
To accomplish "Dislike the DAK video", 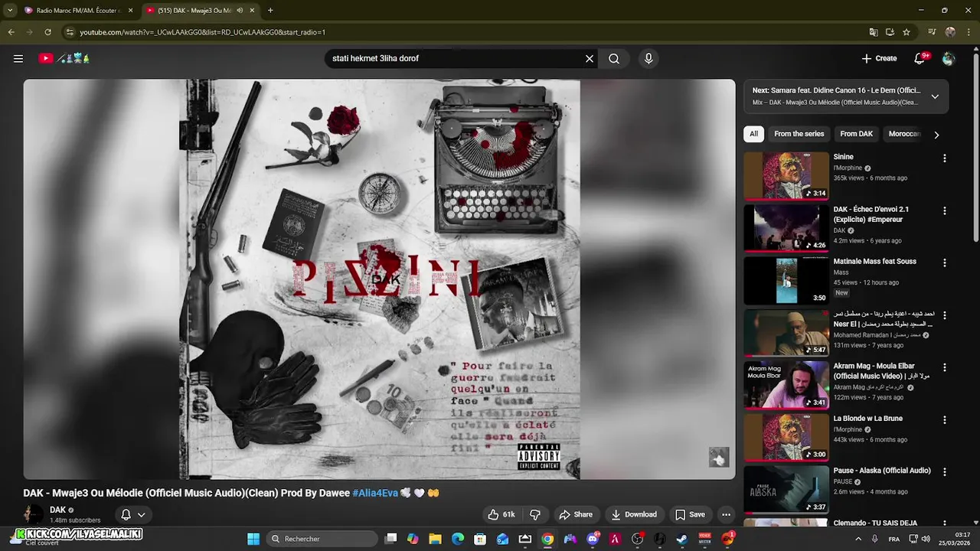I will click(x=535, y=514).
